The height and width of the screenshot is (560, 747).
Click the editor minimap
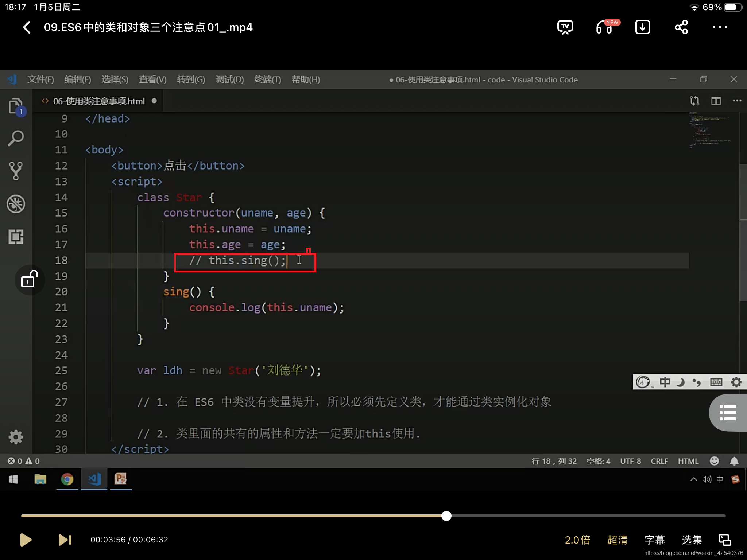[709, 129]
